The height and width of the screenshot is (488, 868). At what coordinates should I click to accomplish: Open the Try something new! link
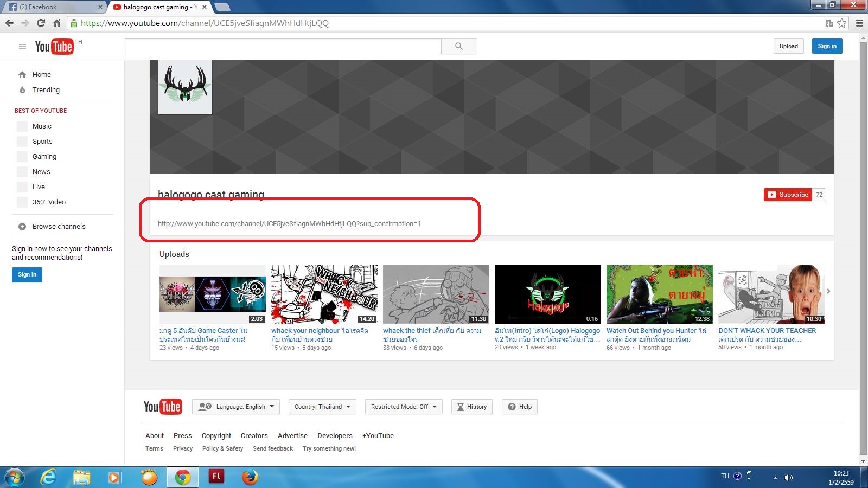pyautogui.click(x=329, y=448)
